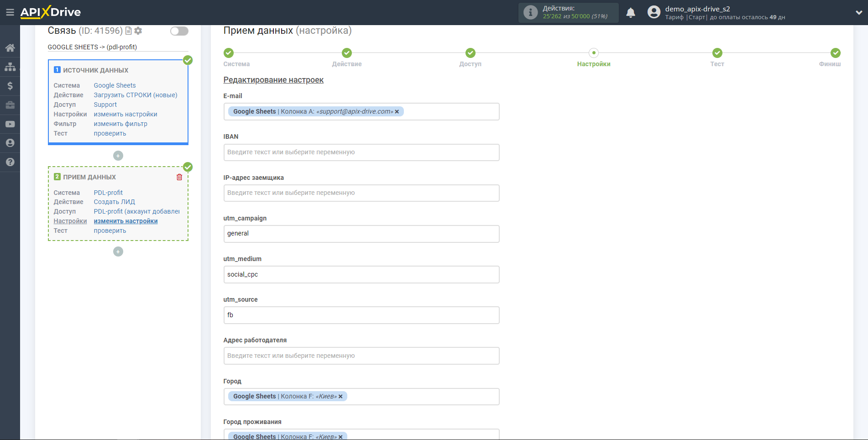Click the Действия usage counter panel
The width and height of the screenshot is (868, 440).
click(x=569, y=12)
